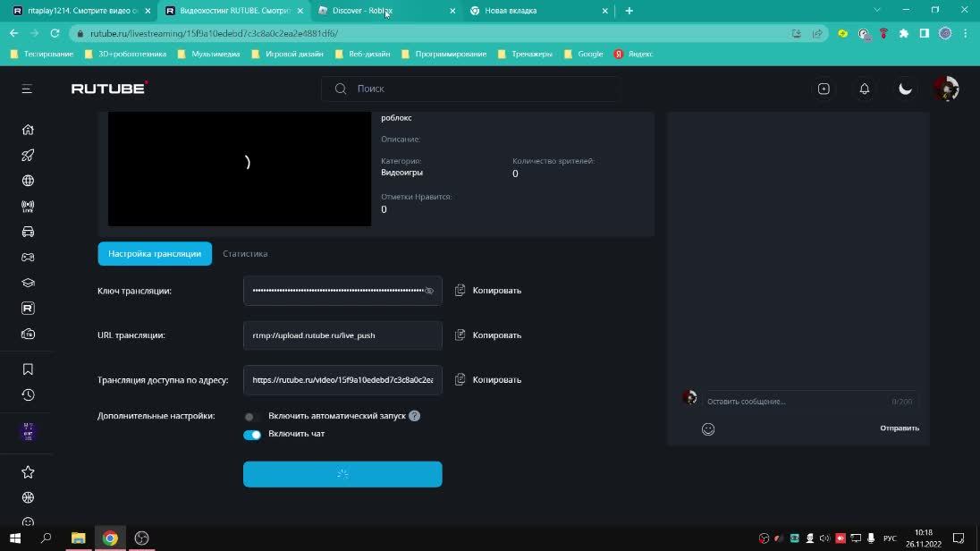Click the magnifier icon in search bar

coord(341,89)
